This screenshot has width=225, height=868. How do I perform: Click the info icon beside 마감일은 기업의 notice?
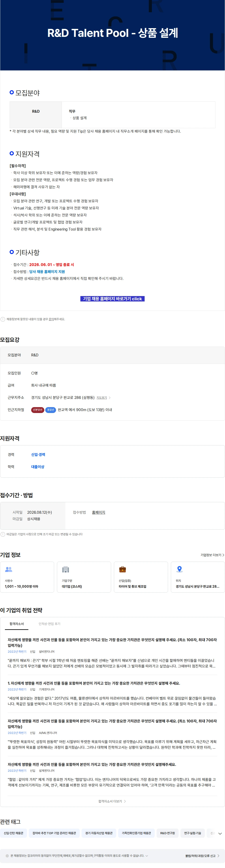(3, 534)
